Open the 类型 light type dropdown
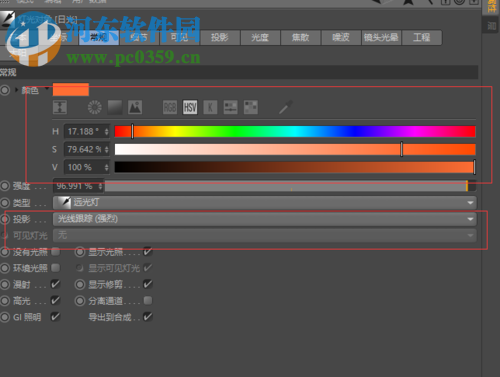 coord(265,203)
